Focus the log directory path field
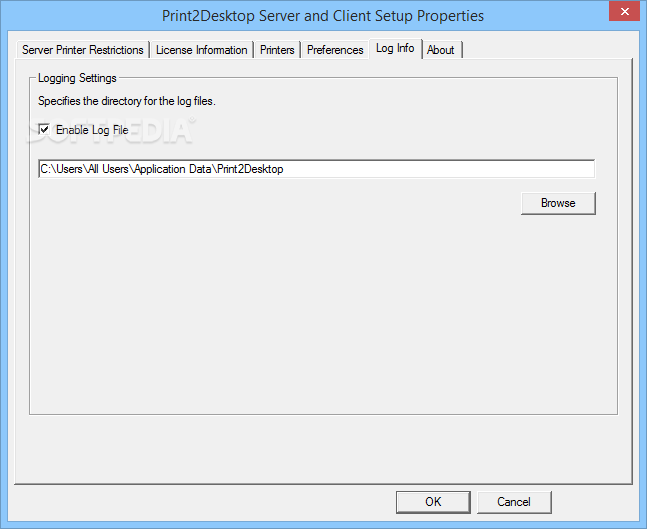Viewport: 647px width, 529px height. point(316,169)
